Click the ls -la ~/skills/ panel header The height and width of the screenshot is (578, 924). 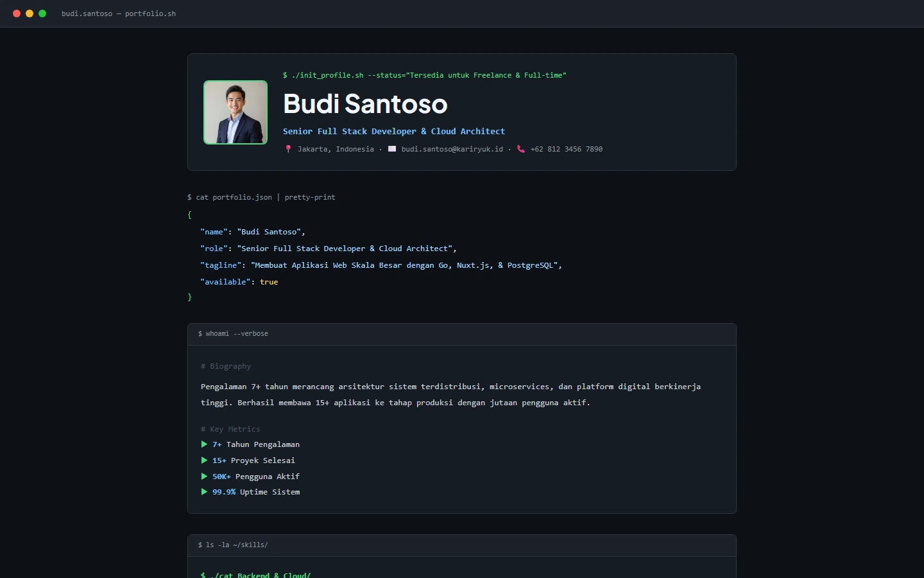click(462, 545)
